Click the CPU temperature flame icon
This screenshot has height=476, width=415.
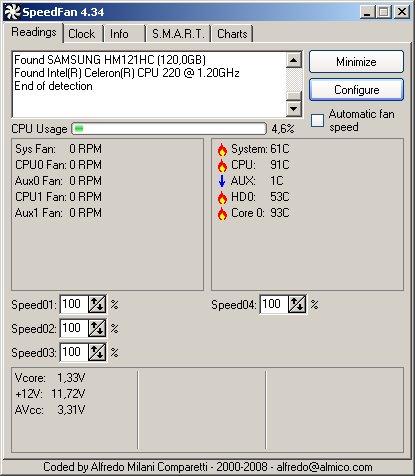(x=222, y=165)
